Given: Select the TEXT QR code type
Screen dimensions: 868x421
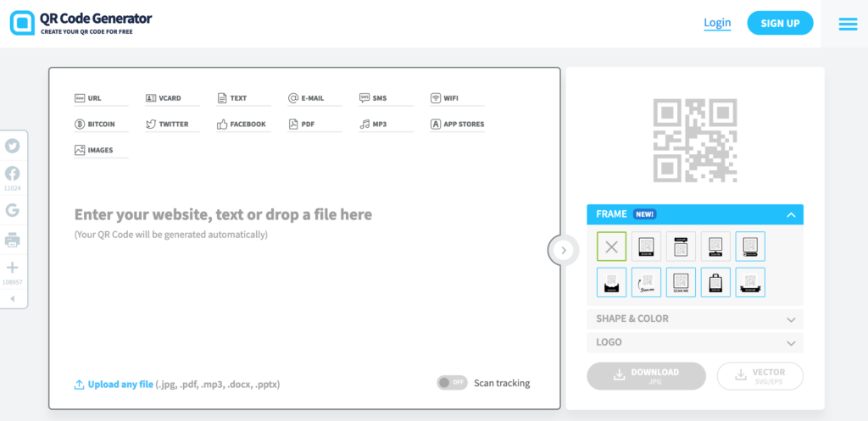Looking at the screenshot, I should [x=243, y=98].
